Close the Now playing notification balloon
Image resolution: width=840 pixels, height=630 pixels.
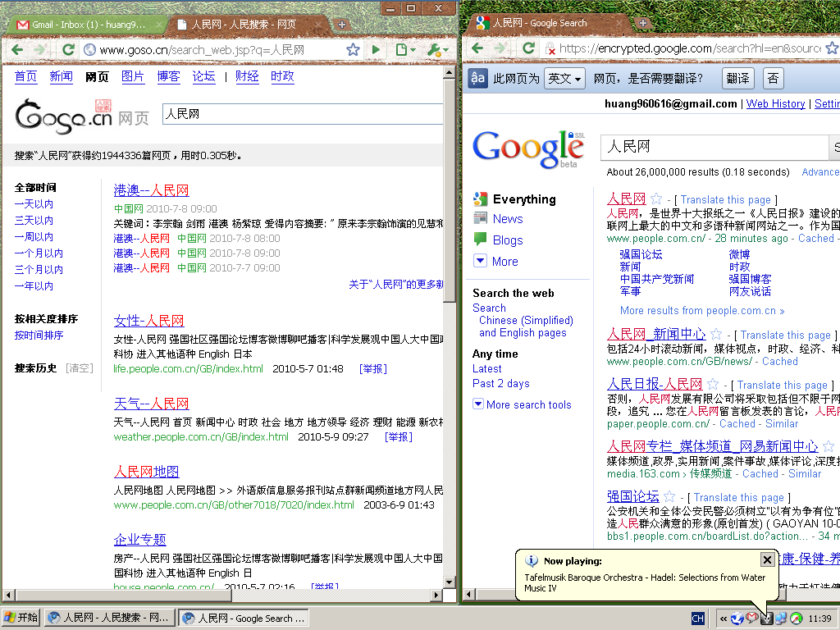pyautogui.click(x=767, y=559)
